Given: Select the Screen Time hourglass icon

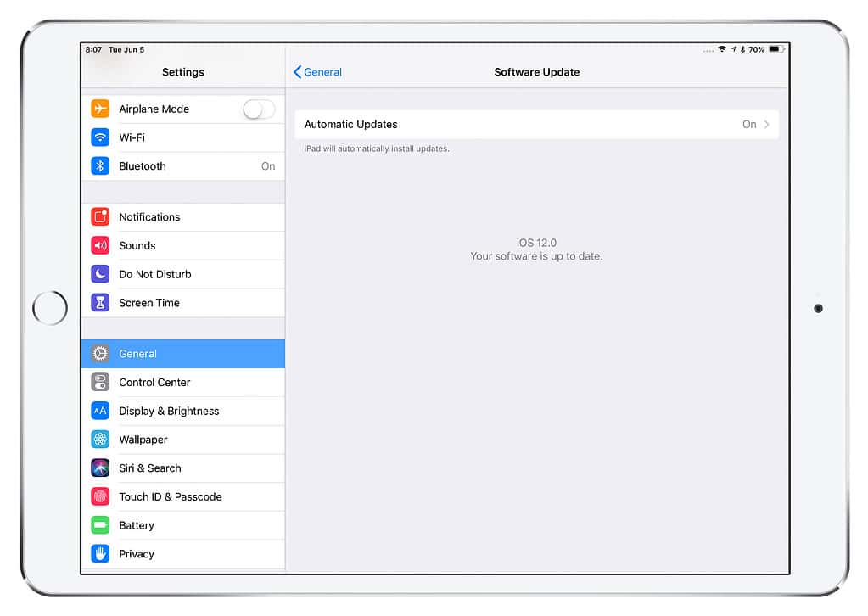Looking at the screenshot, I should (100, 302).
